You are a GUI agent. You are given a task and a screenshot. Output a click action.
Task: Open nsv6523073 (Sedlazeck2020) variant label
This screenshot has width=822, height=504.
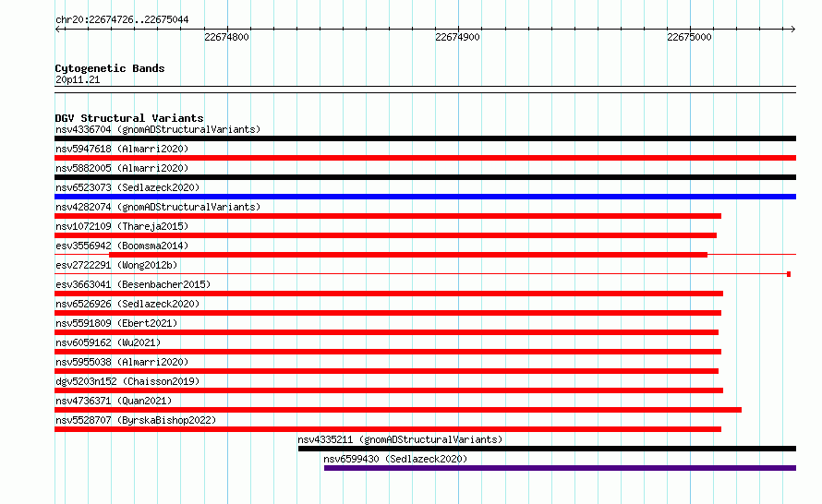127,187
